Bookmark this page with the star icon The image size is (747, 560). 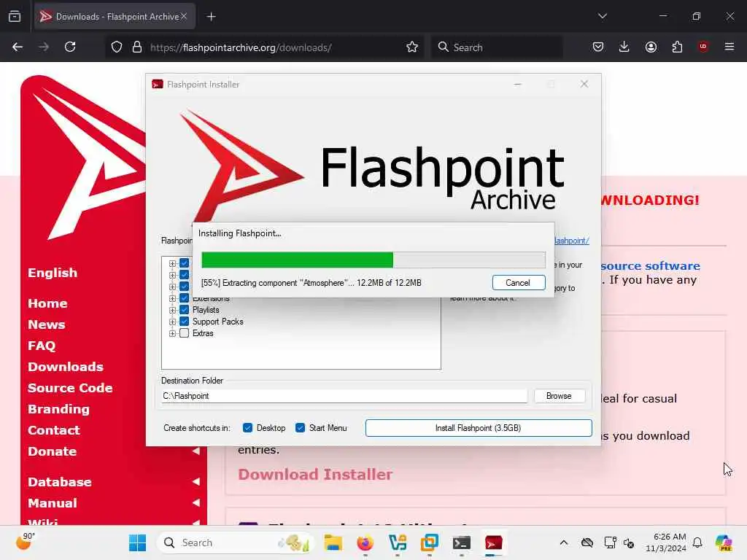[412, 47]
